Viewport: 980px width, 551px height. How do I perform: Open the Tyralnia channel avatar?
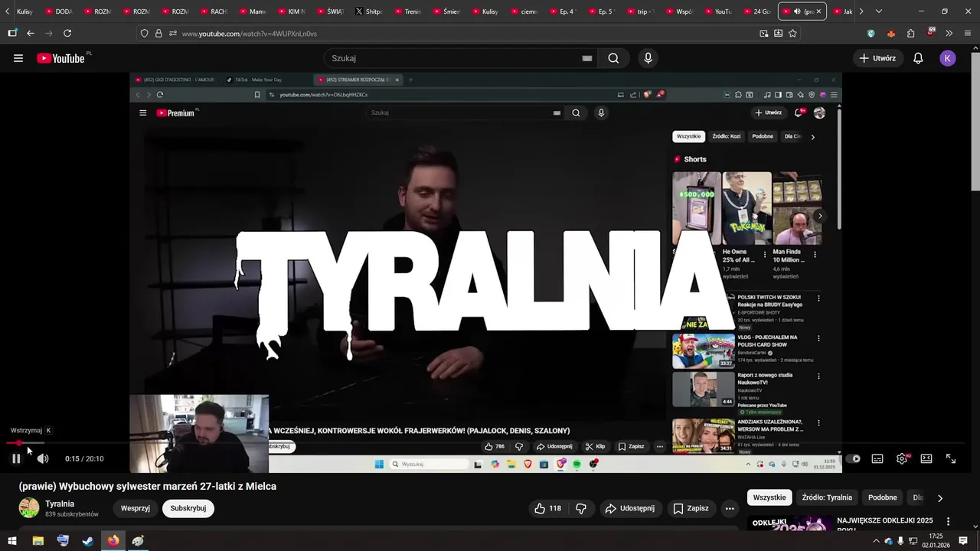click(x=29, y=508)
